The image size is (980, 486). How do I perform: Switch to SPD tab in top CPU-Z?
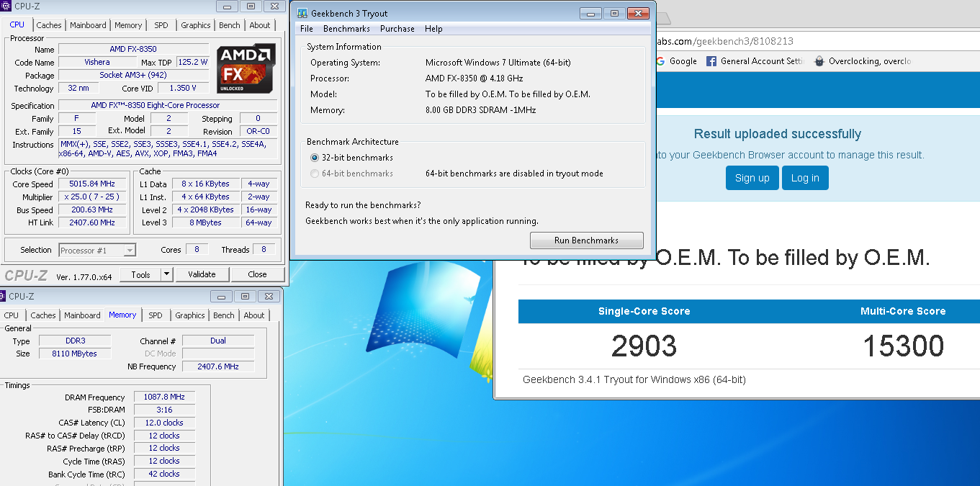click(161, 25)
